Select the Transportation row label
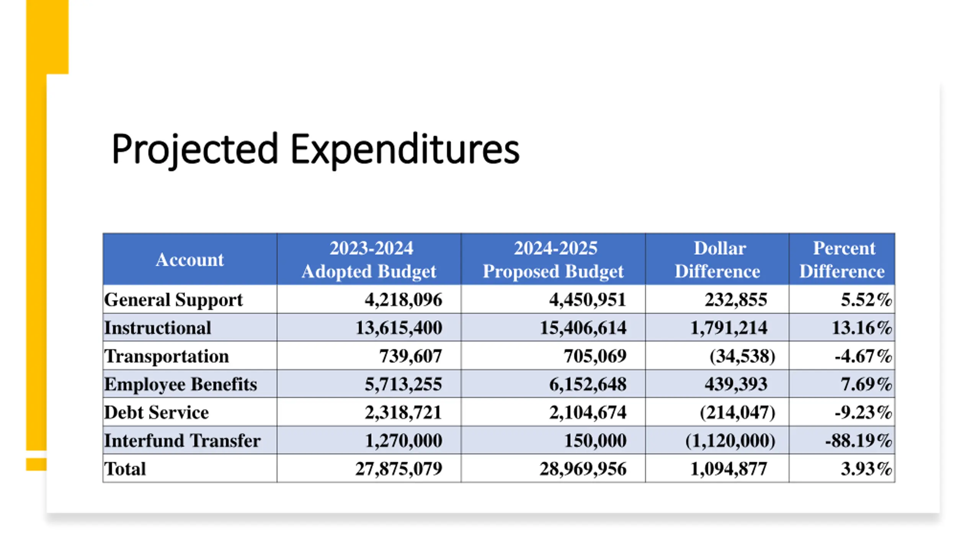The height and width of the screenshot is (551, 980). (167, 356)
